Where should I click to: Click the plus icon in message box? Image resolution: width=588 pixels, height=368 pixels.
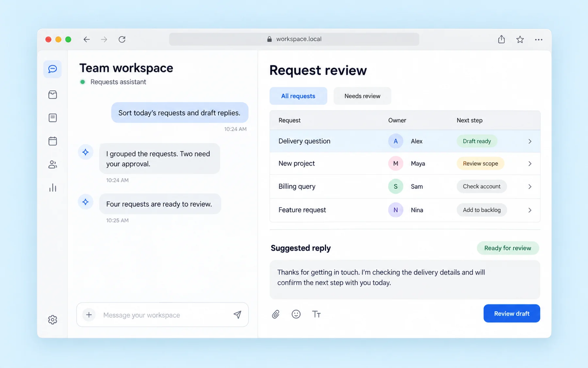tap(89, 315)
